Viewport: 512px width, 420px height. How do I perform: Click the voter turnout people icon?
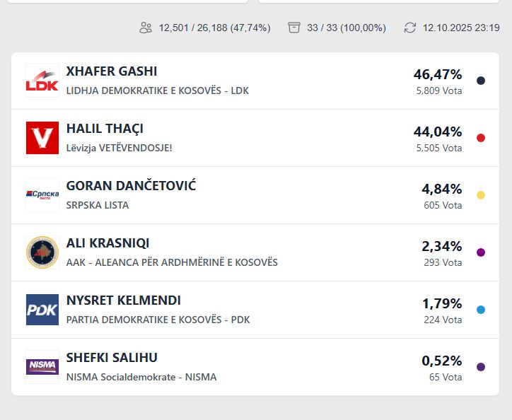click(x=146, y=28)
